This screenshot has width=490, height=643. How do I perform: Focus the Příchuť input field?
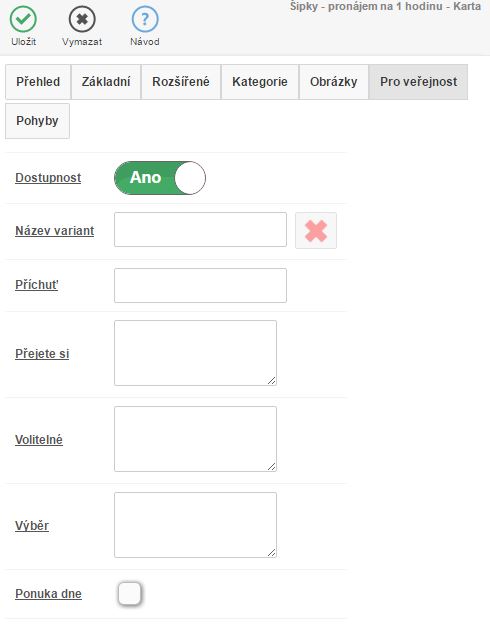click(201, 285)
